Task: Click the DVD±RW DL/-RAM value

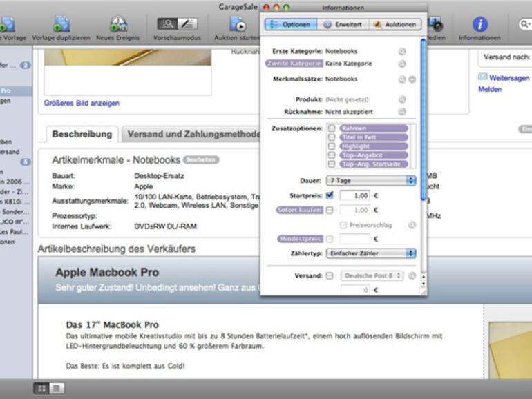Action: [x=166, y=226]
